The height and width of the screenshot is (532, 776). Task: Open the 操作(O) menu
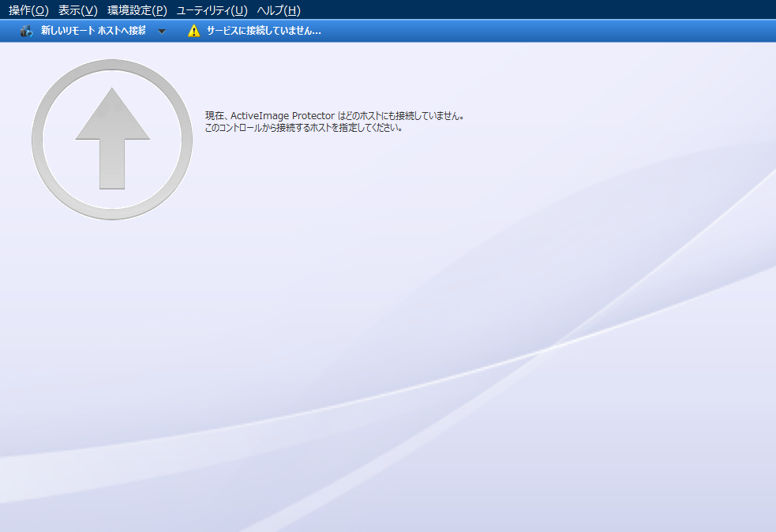click(28, 10)
